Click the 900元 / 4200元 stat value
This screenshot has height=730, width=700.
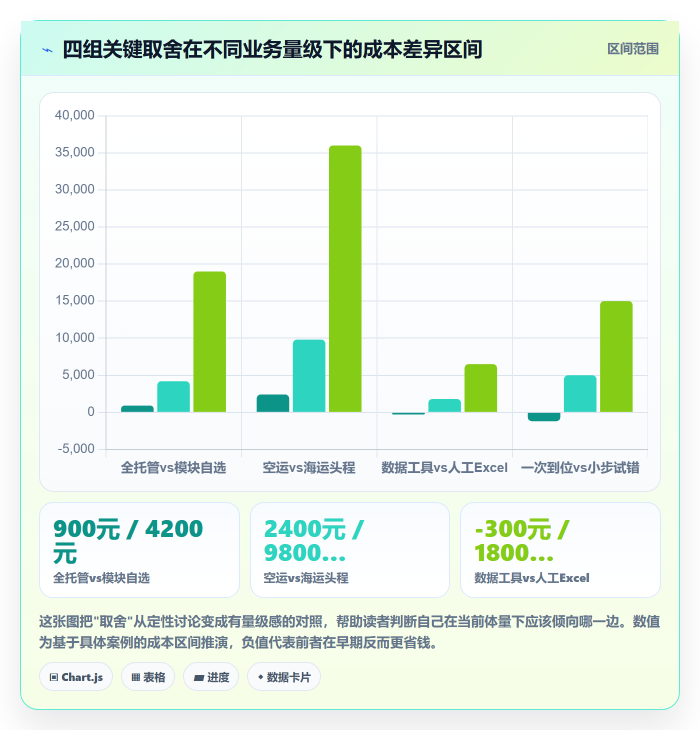(x=128, y=541)
